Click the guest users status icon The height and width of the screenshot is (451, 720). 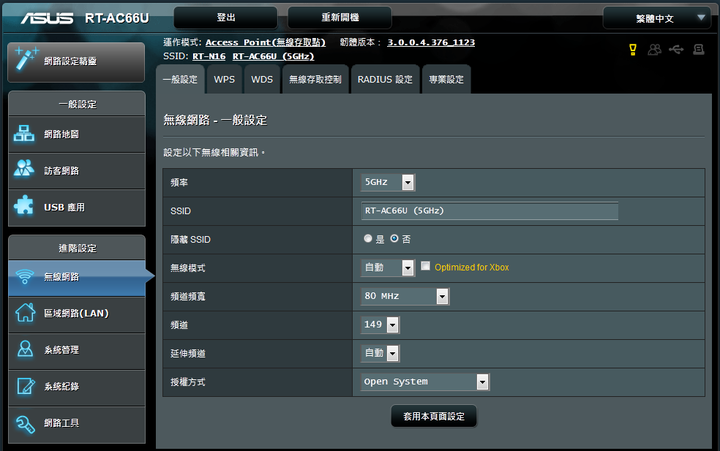654,50
